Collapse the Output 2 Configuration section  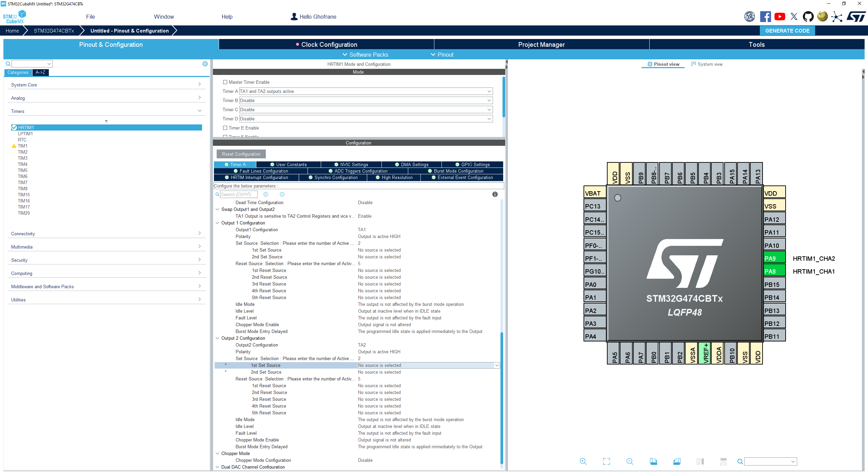pos(217,338)
